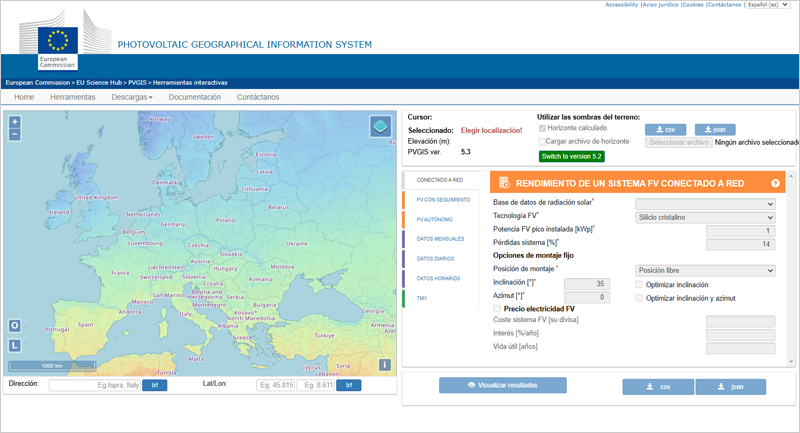Open Base de datos de radiación solar dropdown
Viewport: 800px width, 433px height.
pos(705,204)
